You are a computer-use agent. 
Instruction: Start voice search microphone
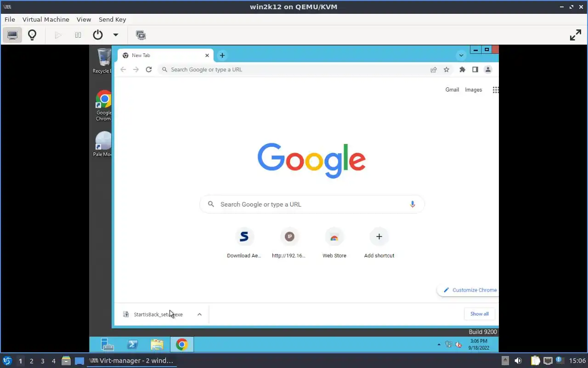click(413, 204)
